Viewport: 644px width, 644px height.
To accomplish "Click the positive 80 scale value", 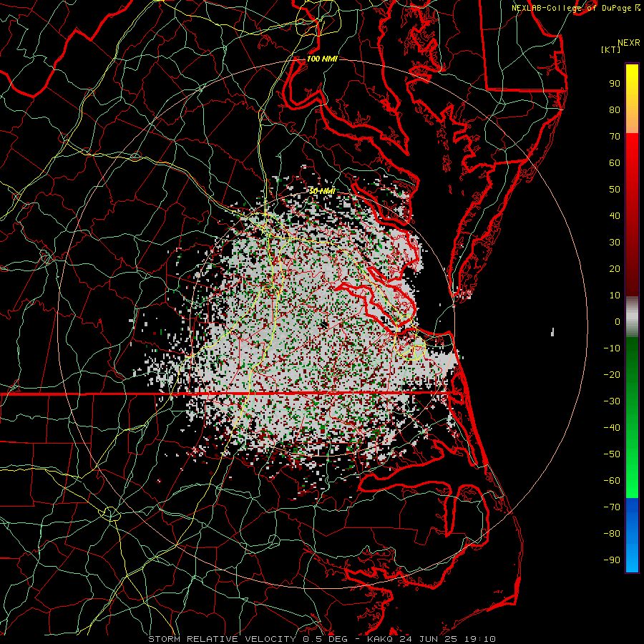I will pos(615,109).
